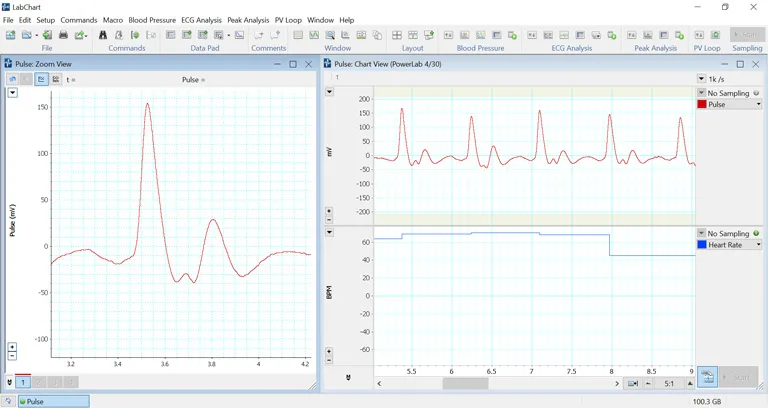Click the Pulse document button in bottom bar
768x408 pixels.
coord(52,401)
